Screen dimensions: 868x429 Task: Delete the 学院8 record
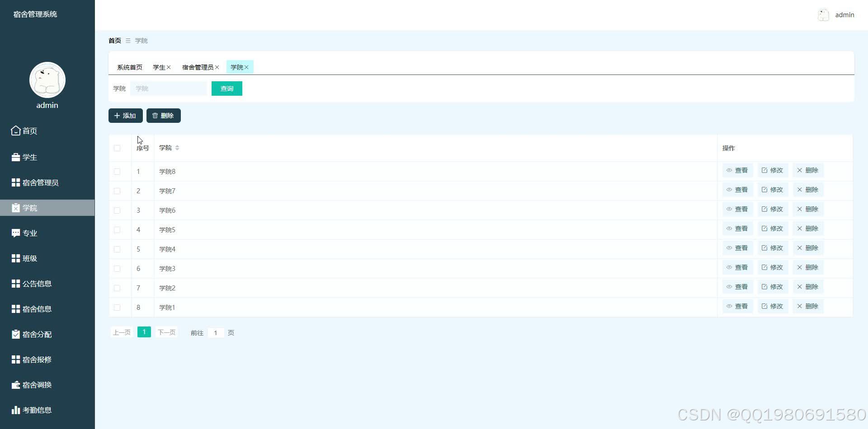point(808,170)
